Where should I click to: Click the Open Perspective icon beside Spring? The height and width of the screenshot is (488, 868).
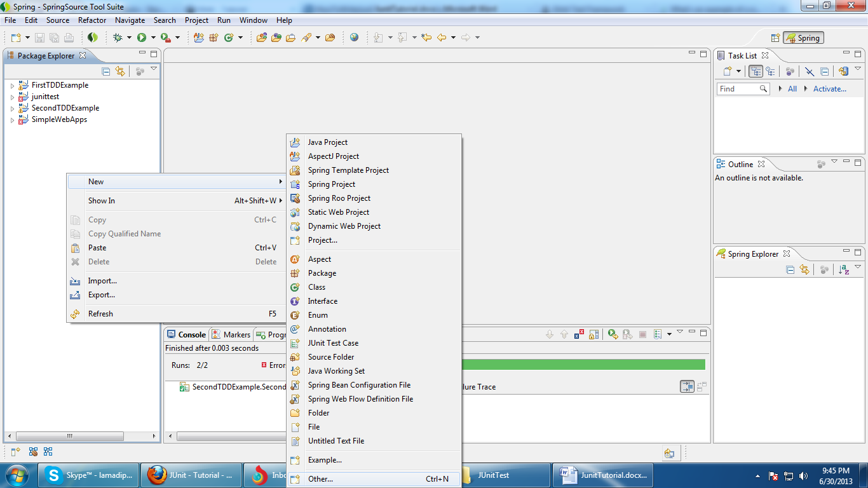[x=775, y=38]
